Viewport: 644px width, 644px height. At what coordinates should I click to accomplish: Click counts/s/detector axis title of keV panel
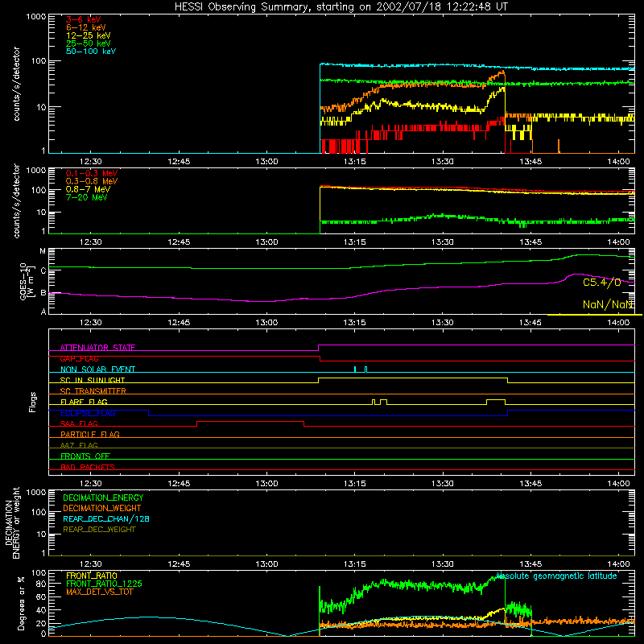pos(16,84)
